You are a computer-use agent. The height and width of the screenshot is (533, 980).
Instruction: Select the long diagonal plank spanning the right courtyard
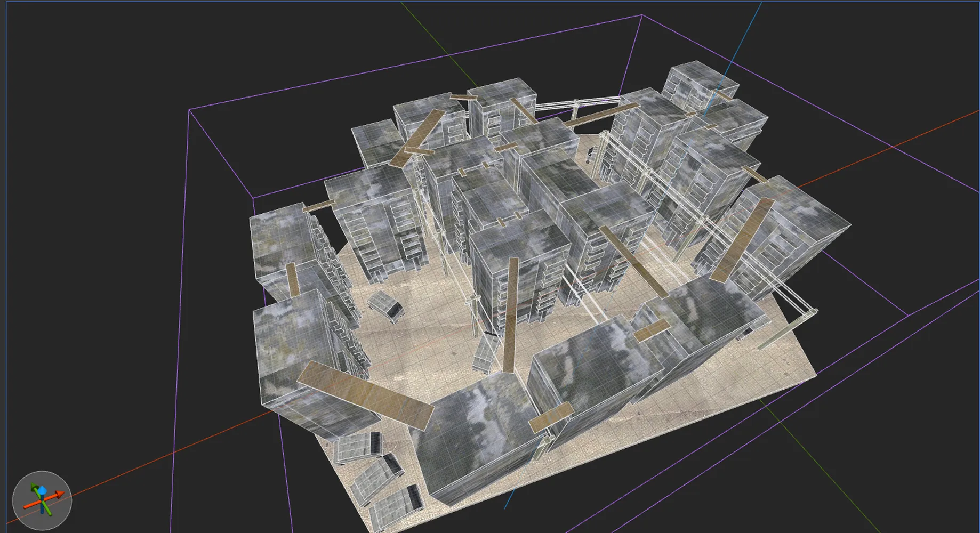(x=633, y=261)
